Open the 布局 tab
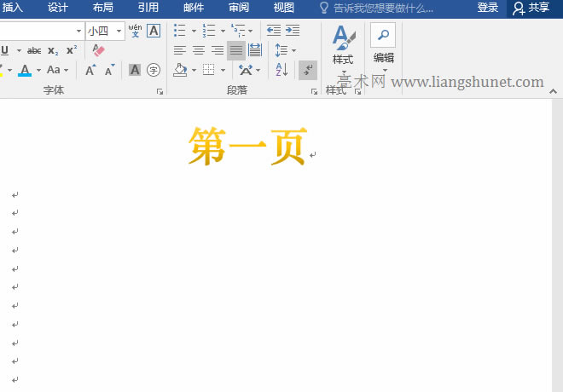563x392 pixels. click(x=103, y=8)
